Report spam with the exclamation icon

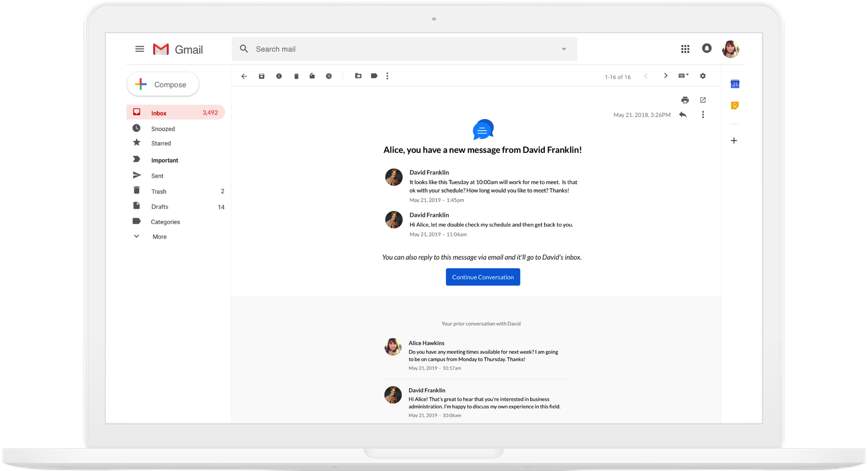[279, 76]
